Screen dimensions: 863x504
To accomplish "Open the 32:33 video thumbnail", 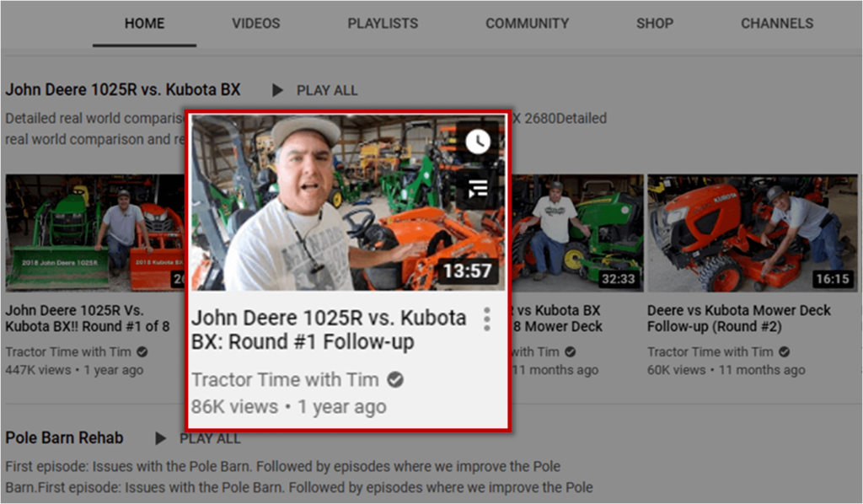I will coord(577,233).
